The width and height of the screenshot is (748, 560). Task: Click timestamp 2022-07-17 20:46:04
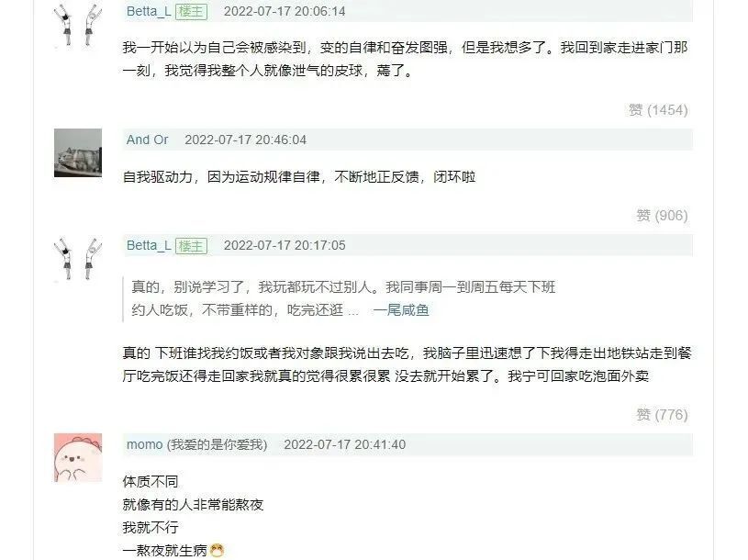tap(245, 140)
